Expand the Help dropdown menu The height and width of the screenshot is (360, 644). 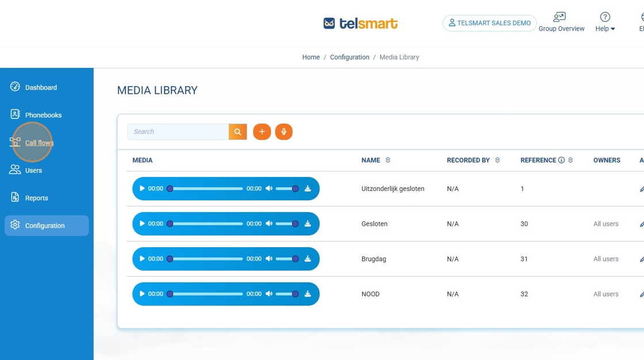[x=605, y=28]
